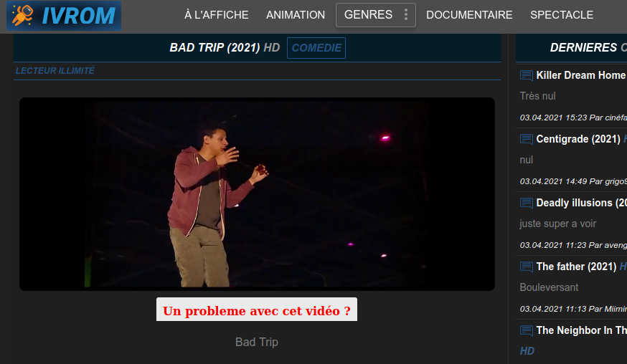Open the Centigrade (2021) comment link

click(578, 139)
